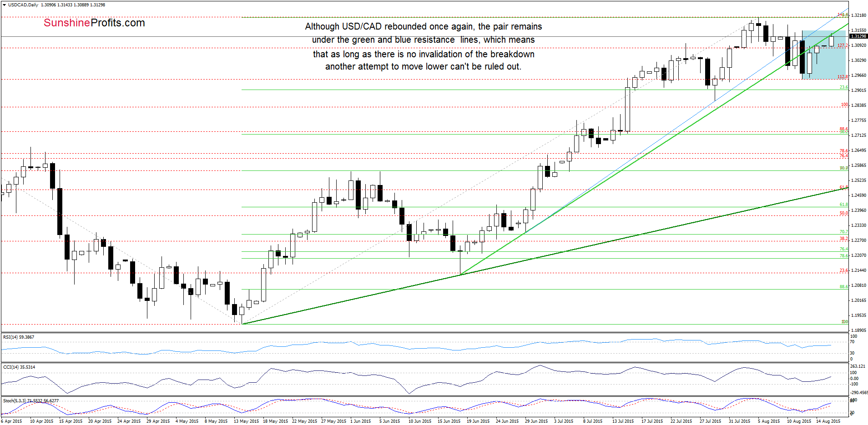
Task: Click the annotation line starting "Although USD/CAD rebounded"
Action: 424,26
